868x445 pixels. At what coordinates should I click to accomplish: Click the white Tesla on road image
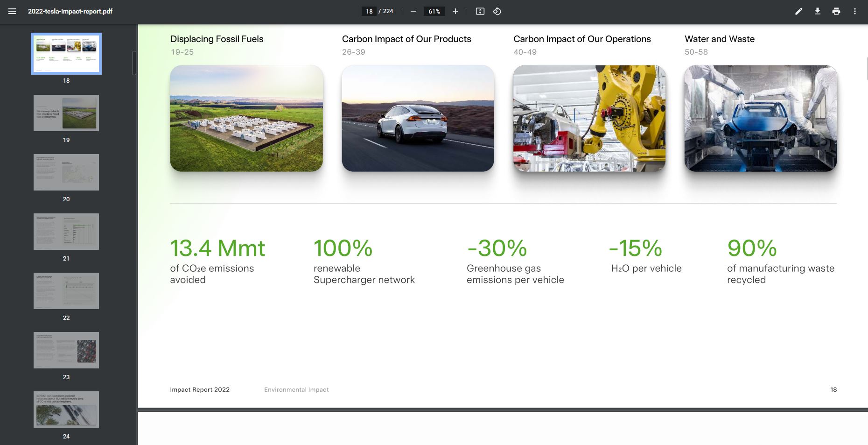(418, 118)
